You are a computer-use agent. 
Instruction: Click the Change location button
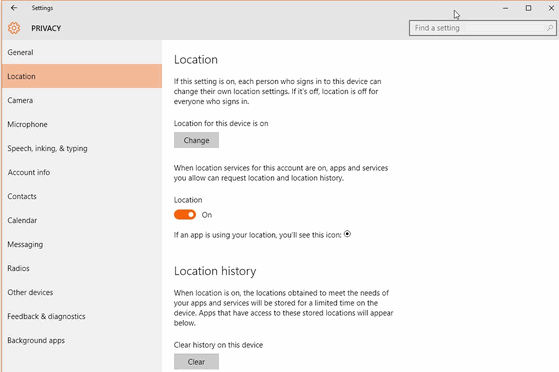[196, 140]
